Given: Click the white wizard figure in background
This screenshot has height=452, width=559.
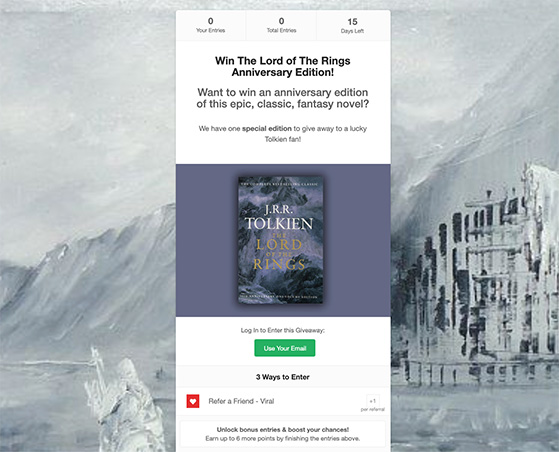Looking at the screenshot, I should click(119, 401).
